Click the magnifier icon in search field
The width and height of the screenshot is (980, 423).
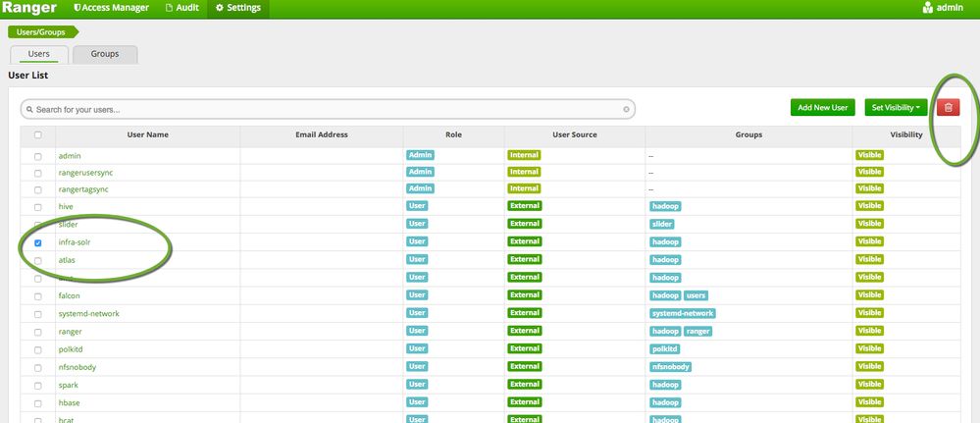28,110
